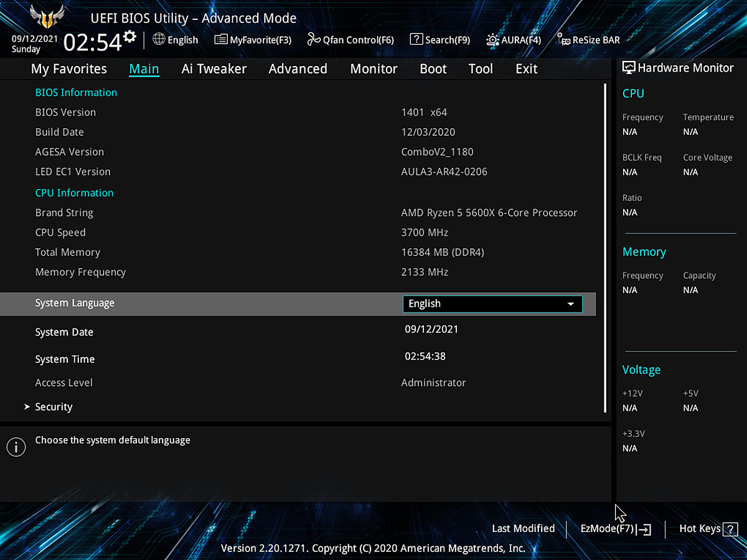Click the settings gear beside the clock
747x560 pixels.
coord(129,36)
